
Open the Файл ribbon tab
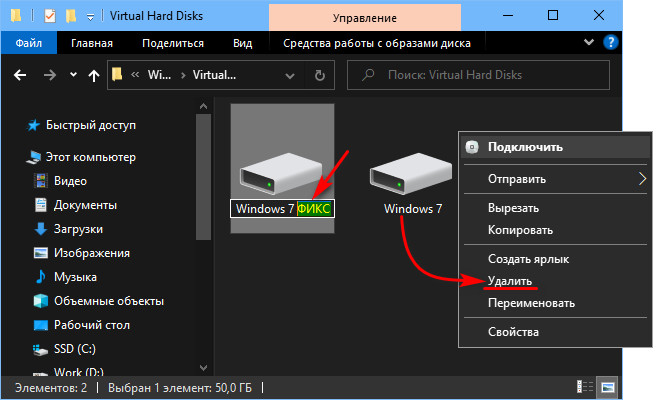pyautogui.click(x=28, y=43)
